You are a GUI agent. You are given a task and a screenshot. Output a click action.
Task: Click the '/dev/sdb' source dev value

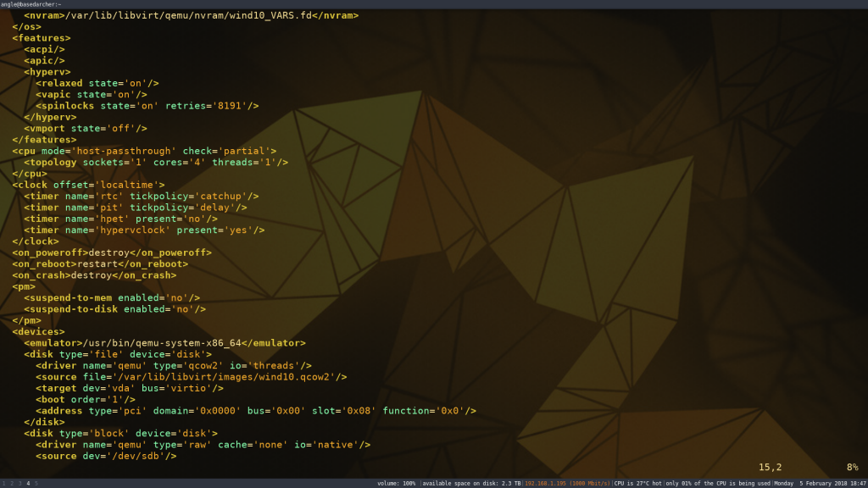pyautogui.click(x=141, y=456)
